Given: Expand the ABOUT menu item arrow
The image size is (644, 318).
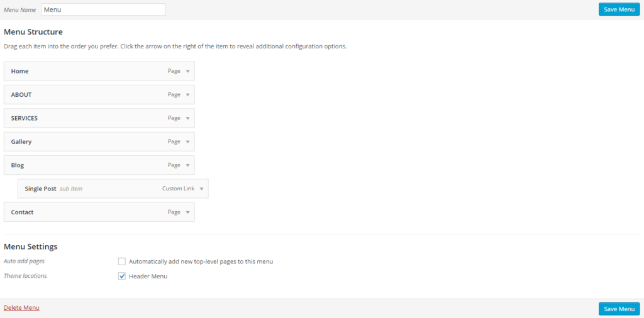Looking at the screenshot, I should click(187, 95).
